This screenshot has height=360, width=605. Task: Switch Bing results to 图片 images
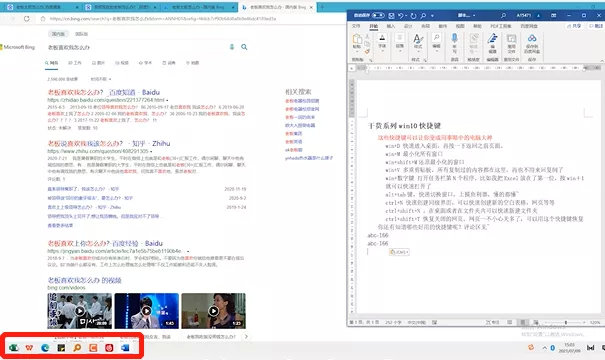click(x=98, y=63)
